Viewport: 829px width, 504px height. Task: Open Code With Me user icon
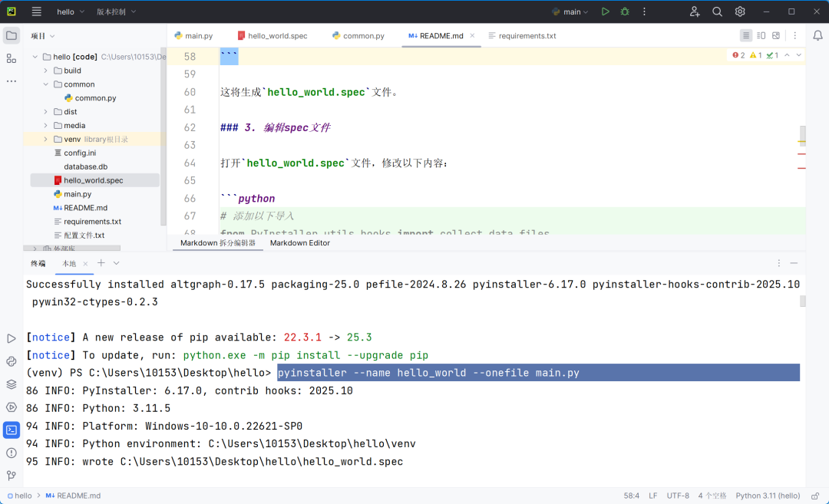[695, 12]
